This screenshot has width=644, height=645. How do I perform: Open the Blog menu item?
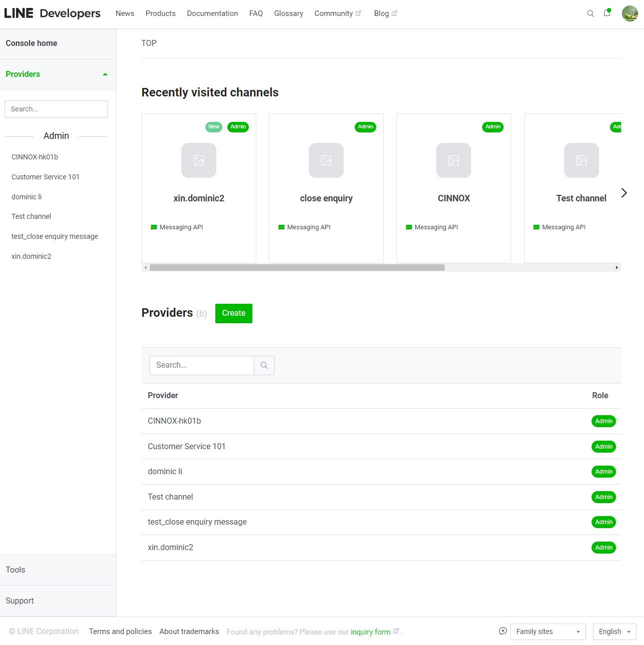(x=381, y=13)
